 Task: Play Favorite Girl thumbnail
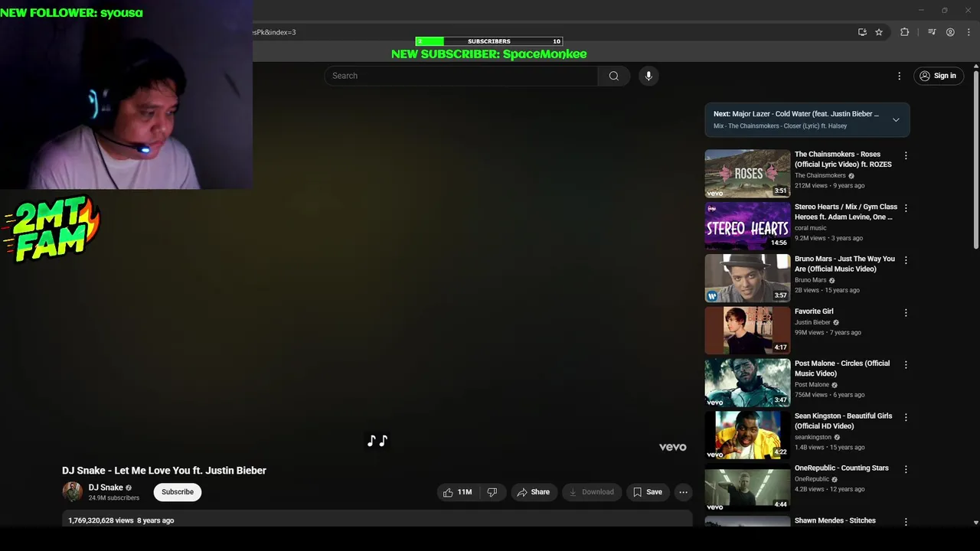tap(747, 331)
